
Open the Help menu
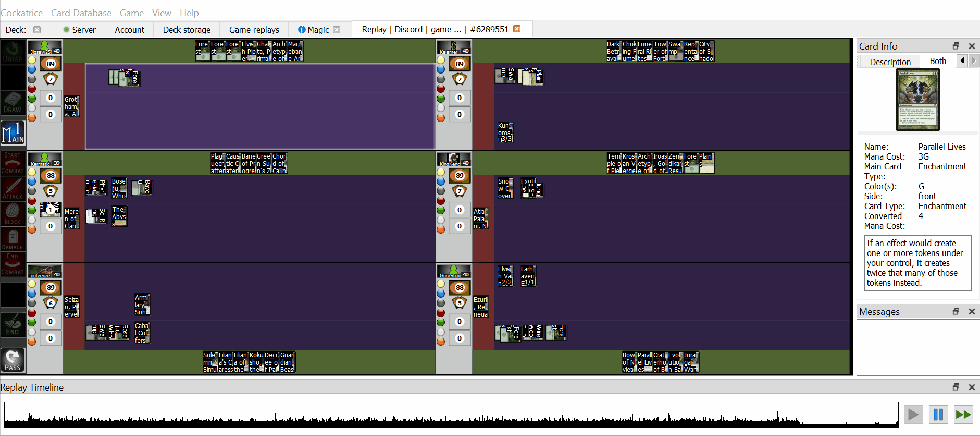coord(189,13)
